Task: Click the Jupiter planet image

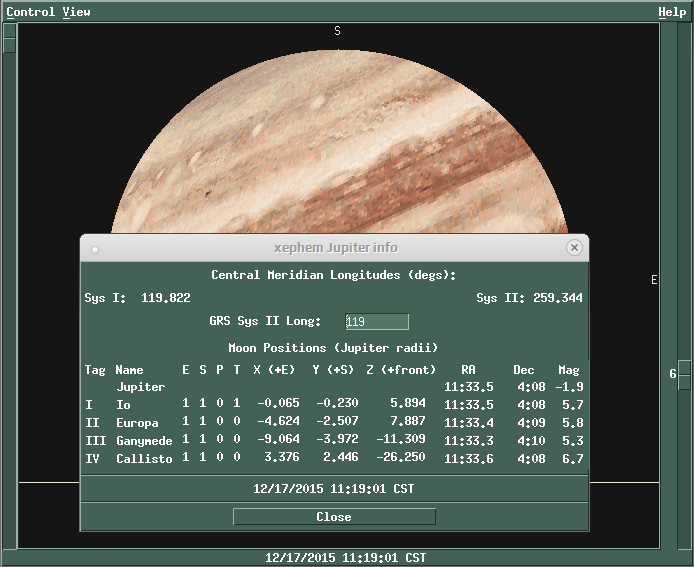Action: (x=340, y=142)
